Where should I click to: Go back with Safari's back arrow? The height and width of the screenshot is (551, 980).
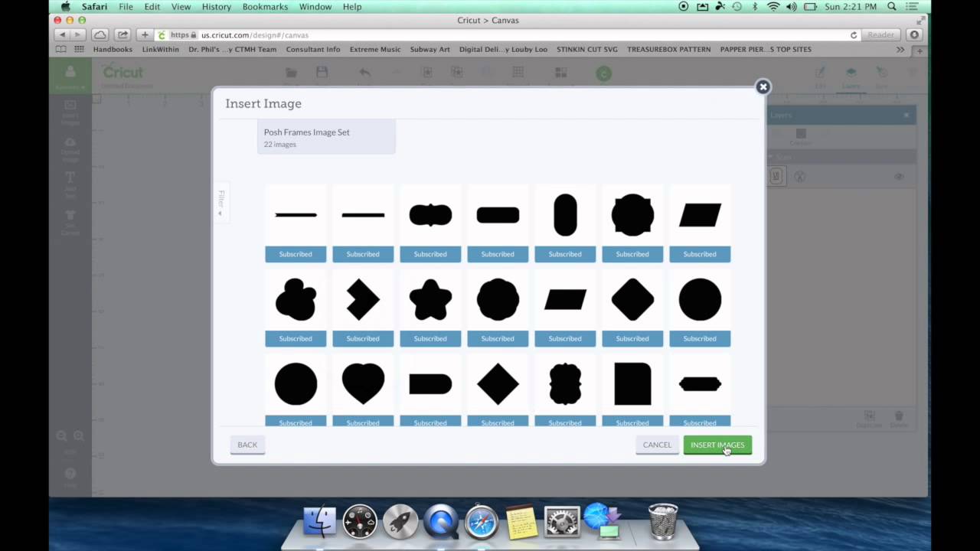tap(63, 35)
